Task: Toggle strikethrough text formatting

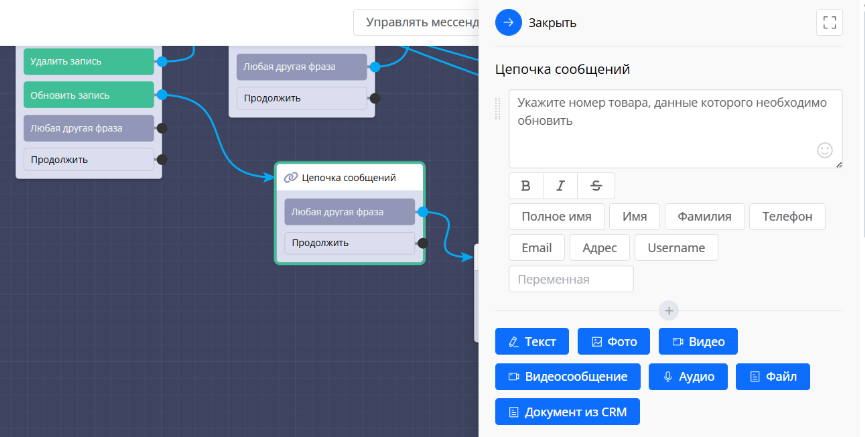Action: pos(596,185)
